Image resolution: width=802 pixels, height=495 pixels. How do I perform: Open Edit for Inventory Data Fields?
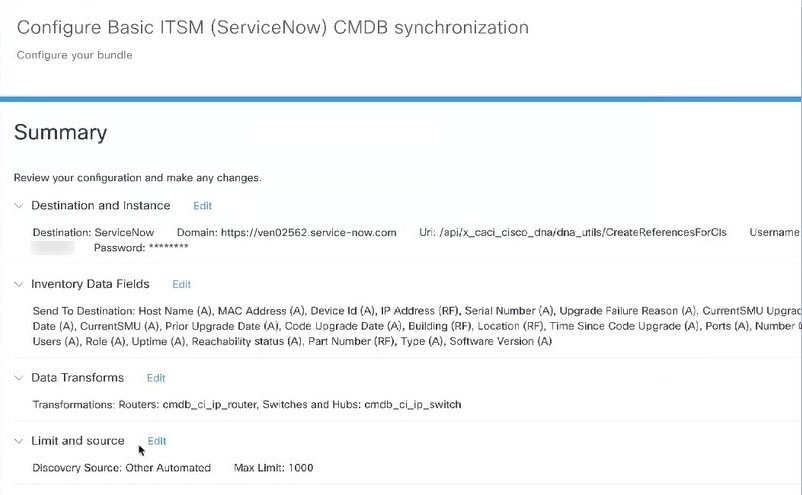(x=182, y=284)
